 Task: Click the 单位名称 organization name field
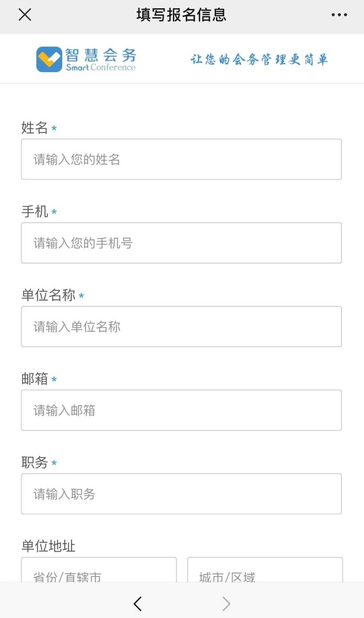pos(181,327)
